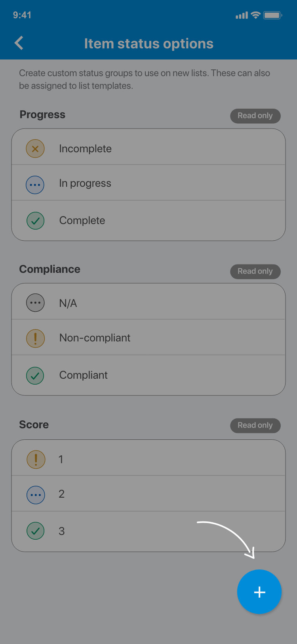Tap the Read only badge beside Compliance
This screenshot has width=297, height=644.
coord(255,271)
